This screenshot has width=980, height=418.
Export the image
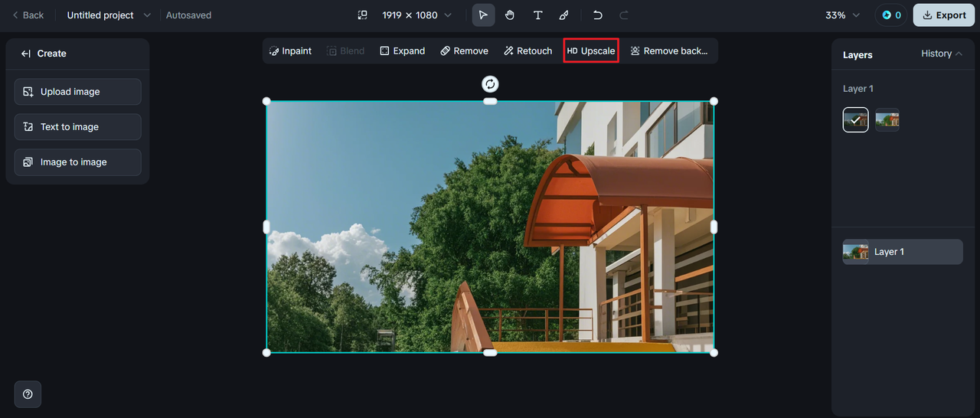[944, 15]
